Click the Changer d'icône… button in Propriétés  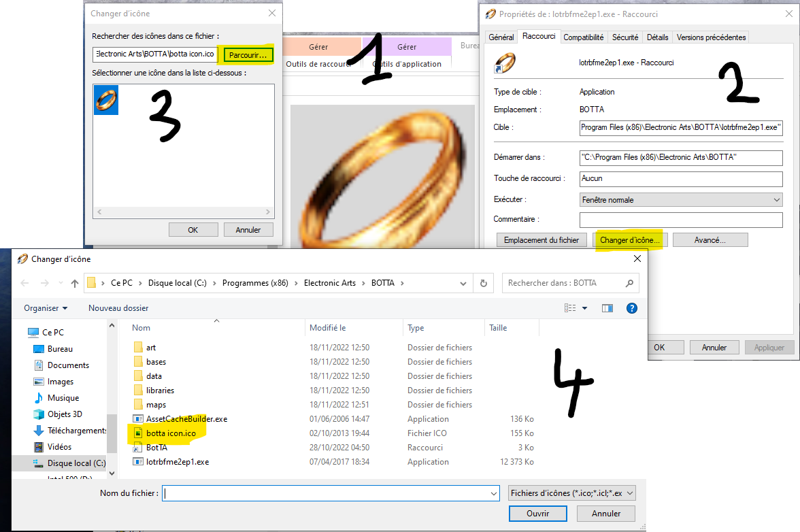[630, 240]
